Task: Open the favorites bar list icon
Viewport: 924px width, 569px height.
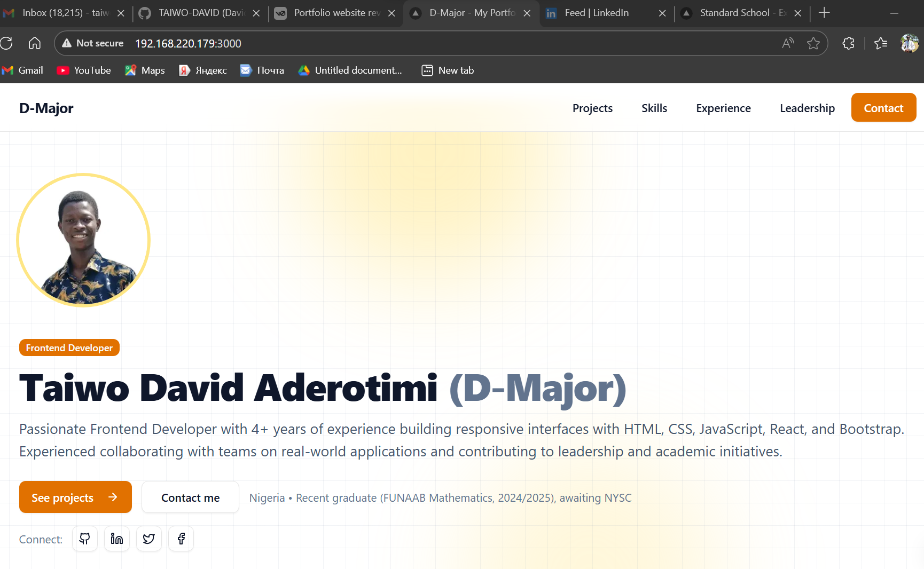Action: [881, 43]
